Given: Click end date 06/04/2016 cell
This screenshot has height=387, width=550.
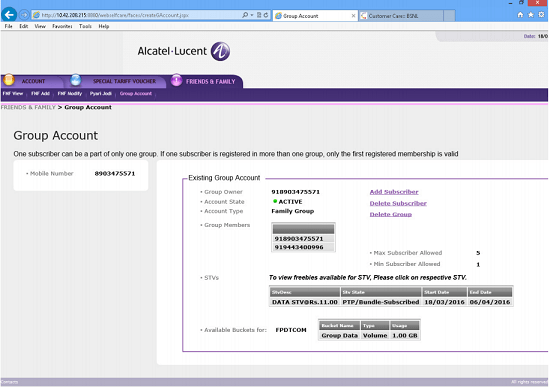Looking at the screenshot, I should 490,302.
